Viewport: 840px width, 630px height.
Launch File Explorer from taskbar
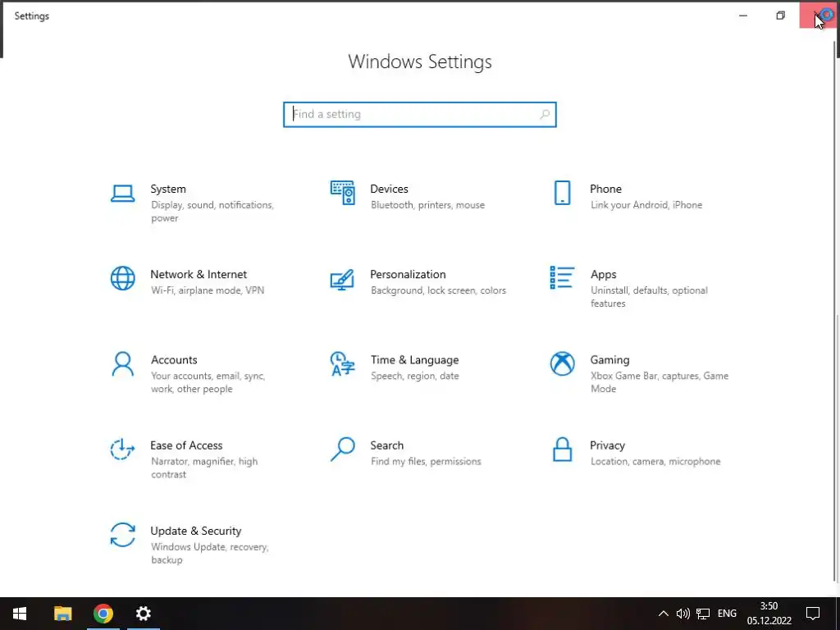tap(62, 614)
